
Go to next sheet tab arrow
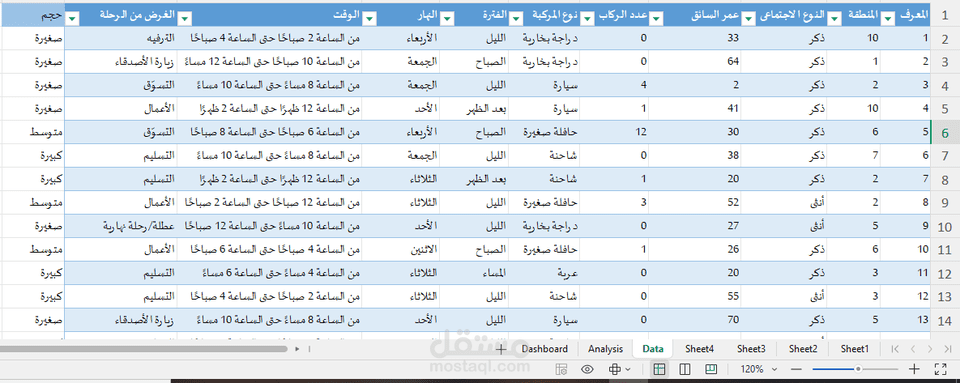pos(931,349)
